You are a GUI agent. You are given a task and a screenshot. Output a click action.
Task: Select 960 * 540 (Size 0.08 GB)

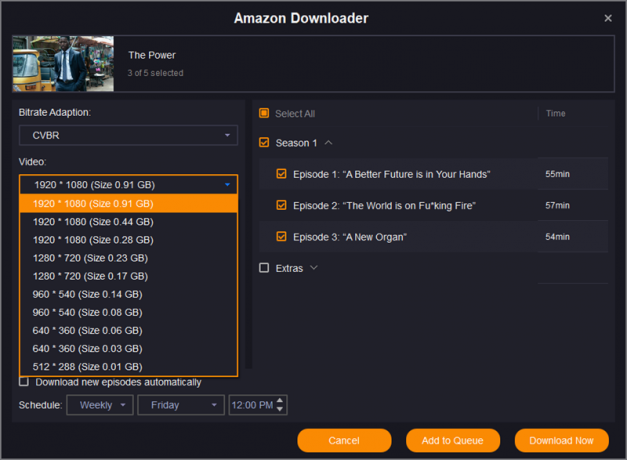[x=128, y=312]
